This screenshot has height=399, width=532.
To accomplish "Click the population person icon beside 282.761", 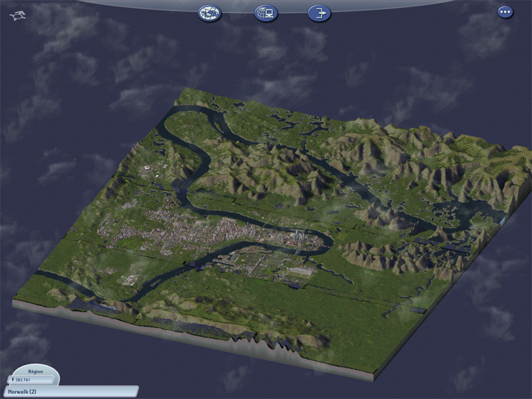I will tap(11, 379).
